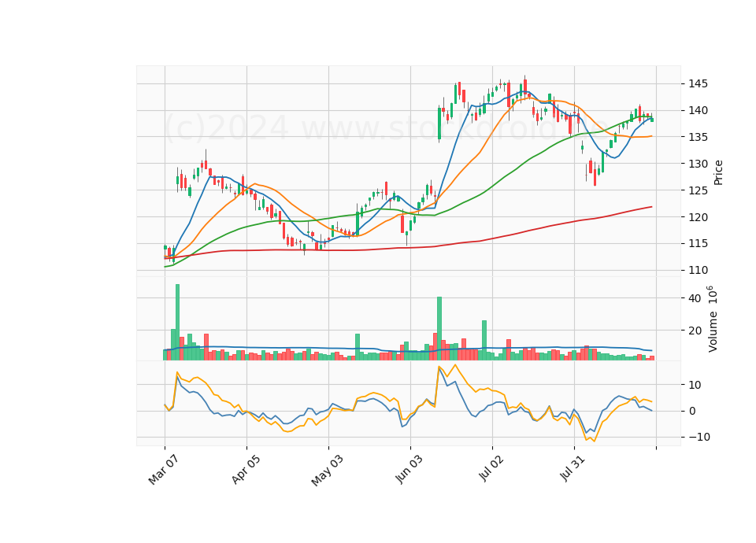Click the 130 price tick label
Viewport: 756px width, 543px height.
point(698,164)
